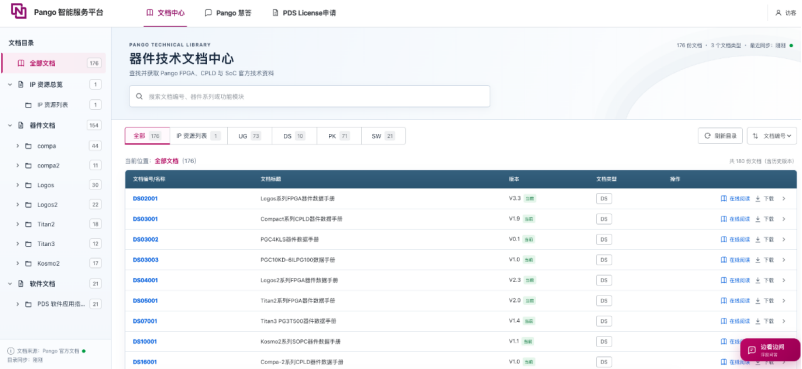Expand row details chevron for DS03002
Viewport: 802px width, 369px height.
[x=784, y=240]
